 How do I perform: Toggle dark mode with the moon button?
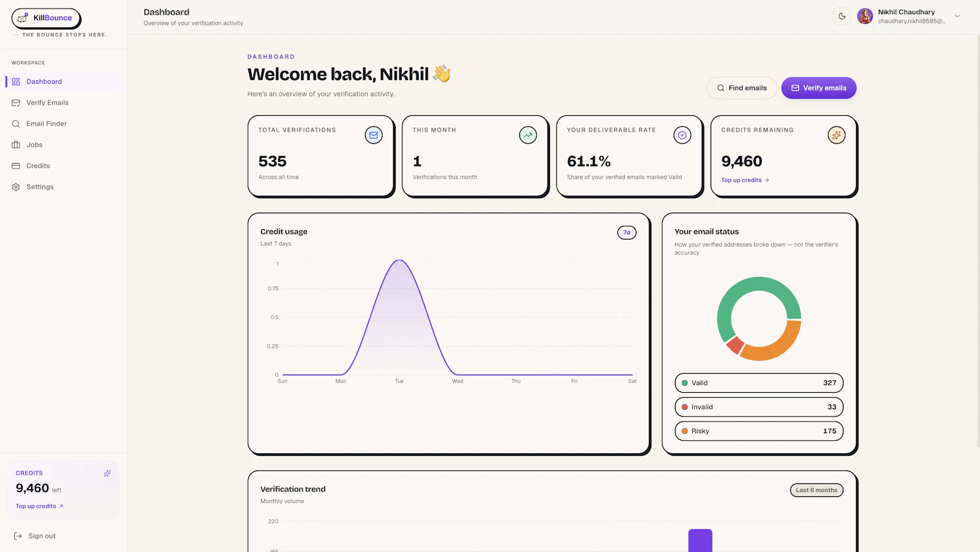point(842,17)
